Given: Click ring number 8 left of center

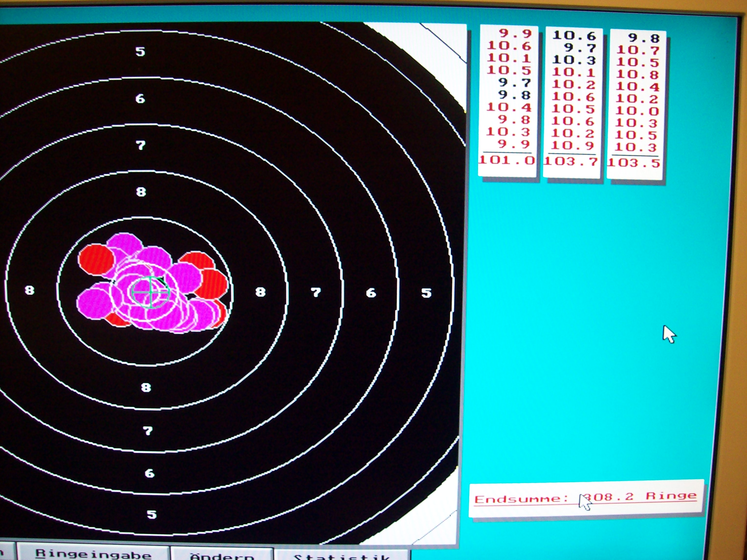Looking at the screenshot, I should [30, 290].
